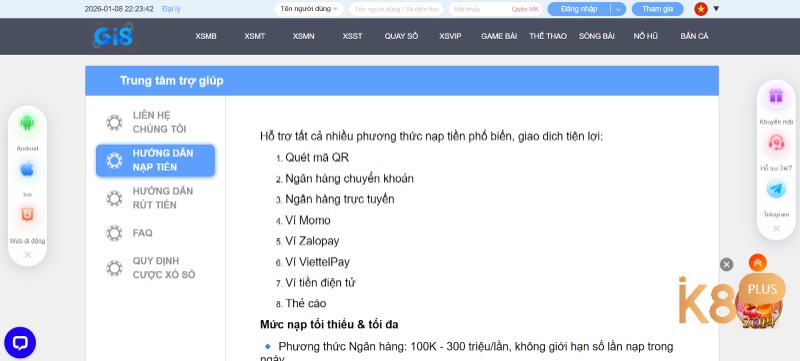Open the Khuyến mãi gift icon

point(776,96)
